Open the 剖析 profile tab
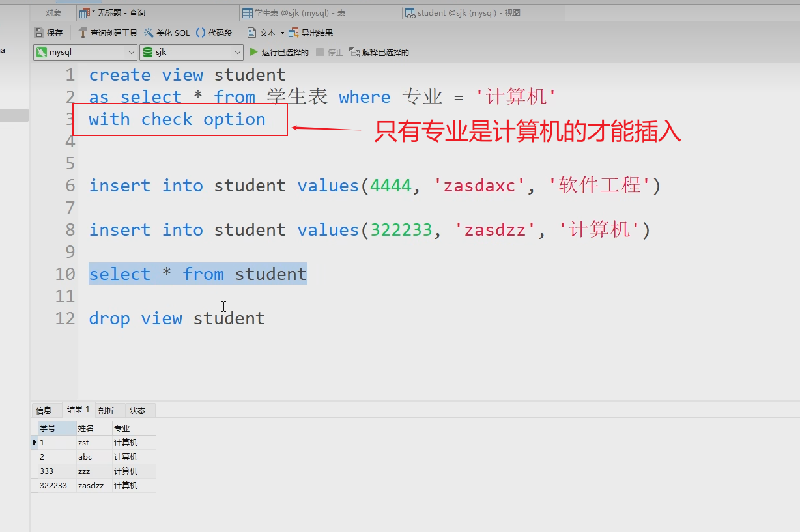 pos(106,410)
